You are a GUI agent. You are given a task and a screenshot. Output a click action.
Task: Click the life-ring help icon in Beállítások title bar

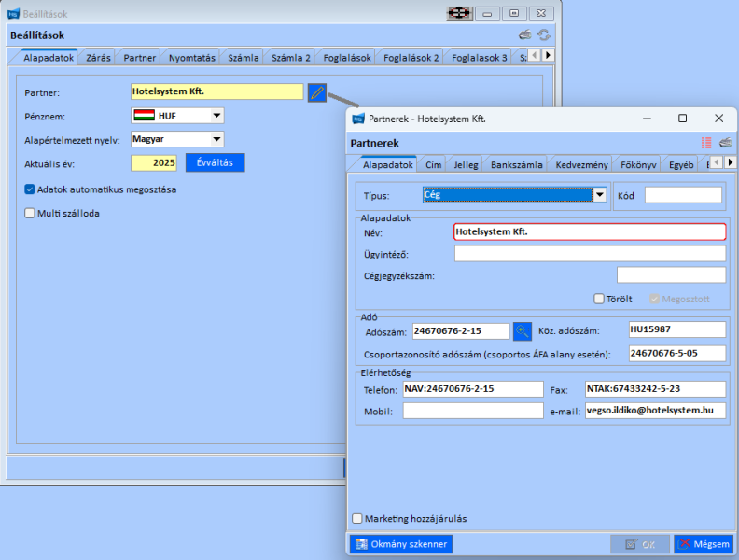click(459, 13)
